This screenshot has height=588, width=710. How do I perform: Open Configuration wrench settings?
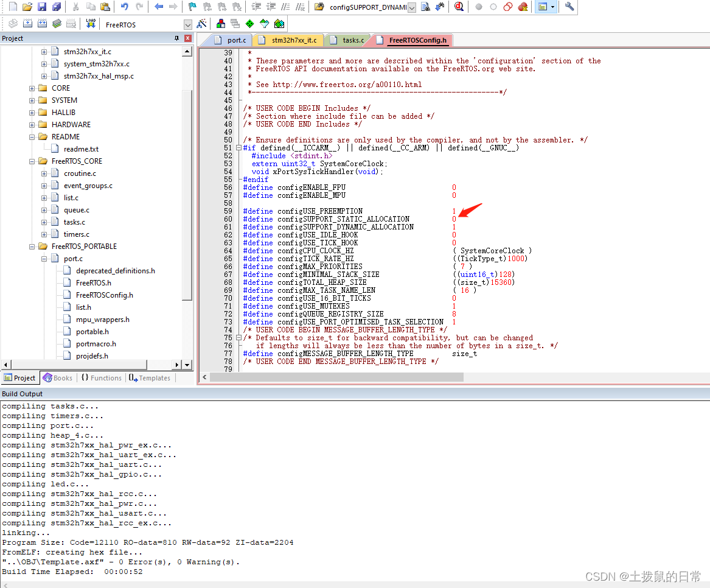[x=569, y=7]
